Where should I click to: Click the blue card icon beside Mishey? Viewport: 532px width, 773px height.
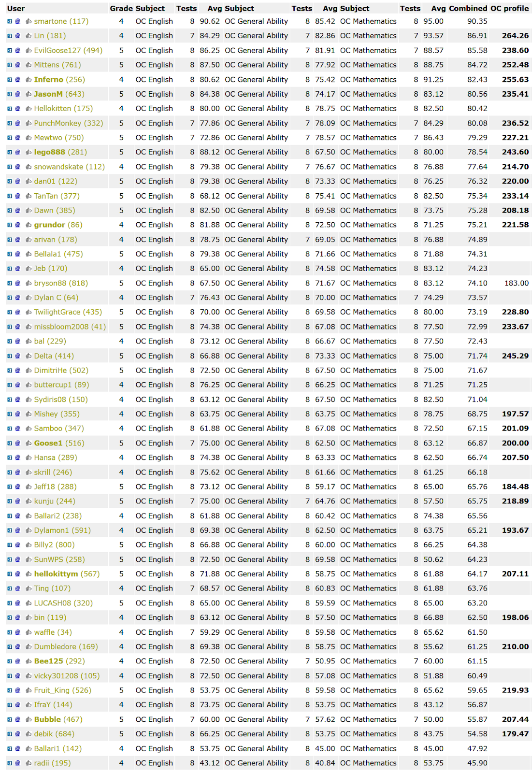10,414
